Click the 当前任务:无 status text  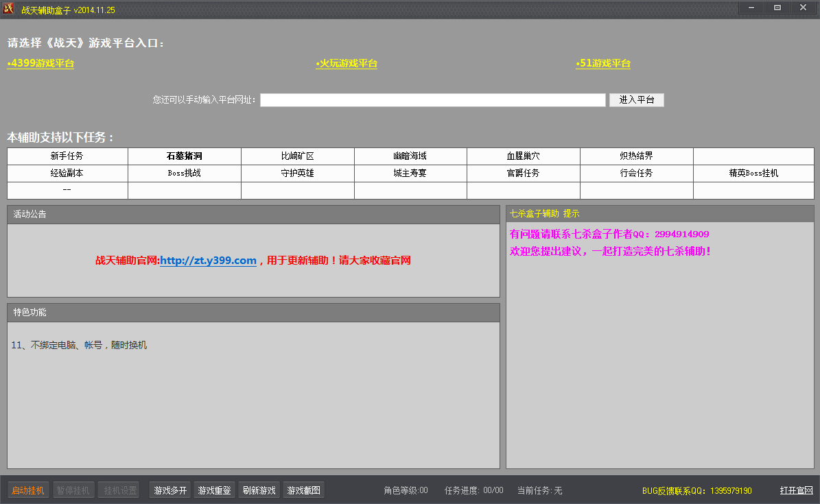[540, 490]
